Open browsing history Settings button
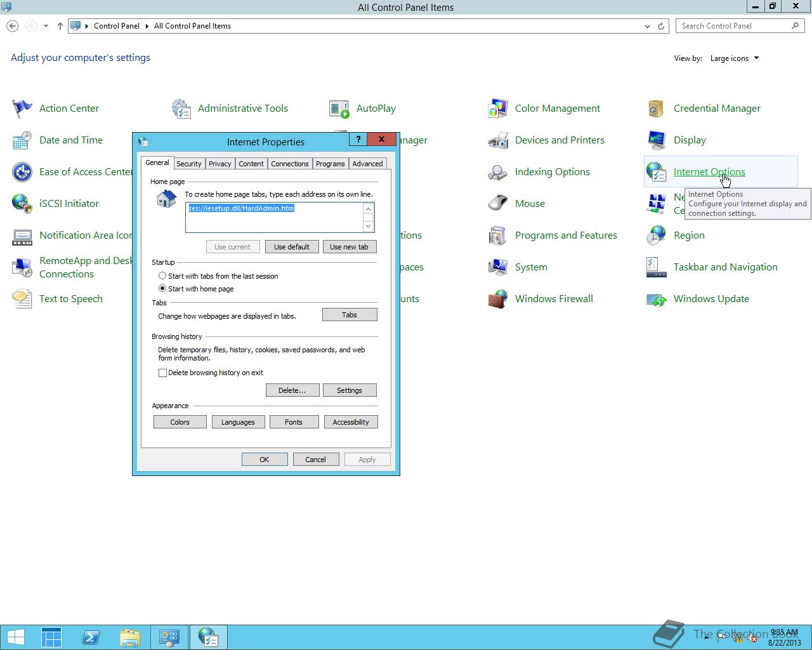This screenshot has width=812, height=650. click(350, 390)
